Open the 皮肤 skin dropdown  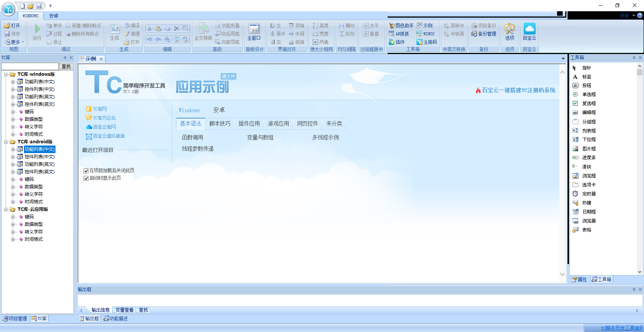pyautogui.click(x=628, y=15)
